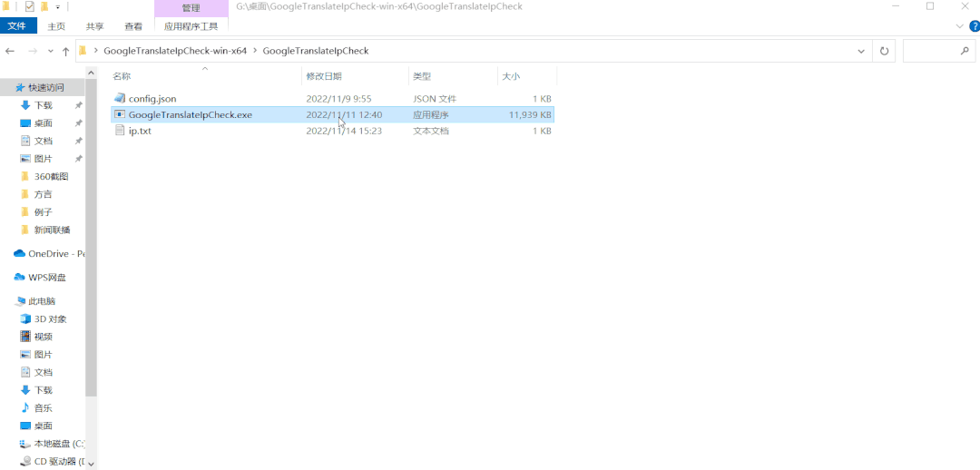The width and height of the screenshot is (980, 470).
Task: Open the config.json file icon
Action: click(x=120, y=99)
